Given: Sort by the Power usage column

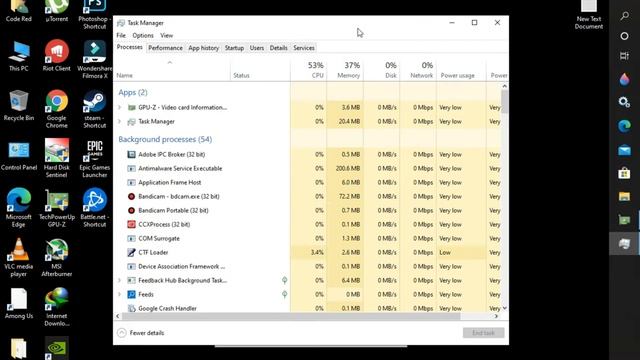Looking at the screenshot, I should pyautogui.click(x=461, y=70).
